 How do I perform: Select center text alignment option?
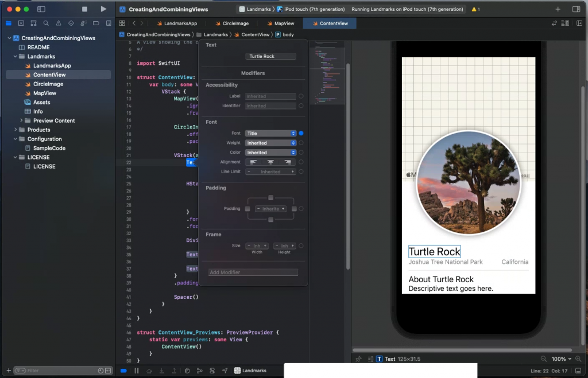(x=270, y=162)
